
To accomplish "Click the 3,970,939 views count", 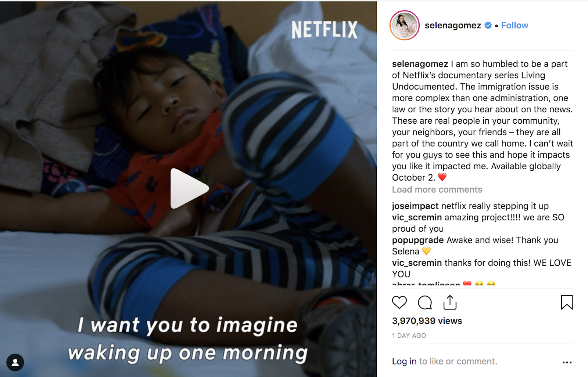I will 427,321.
